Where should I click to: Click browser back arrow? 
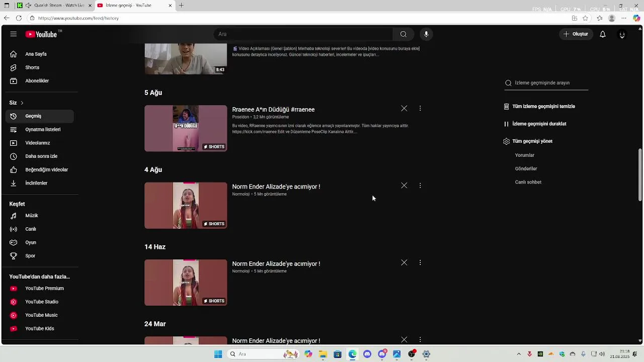[x=7, y=18]
